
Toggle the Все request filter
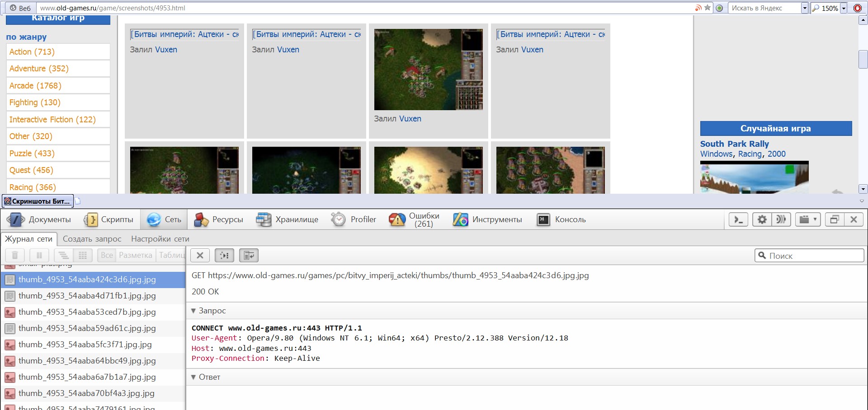point(107,256)
